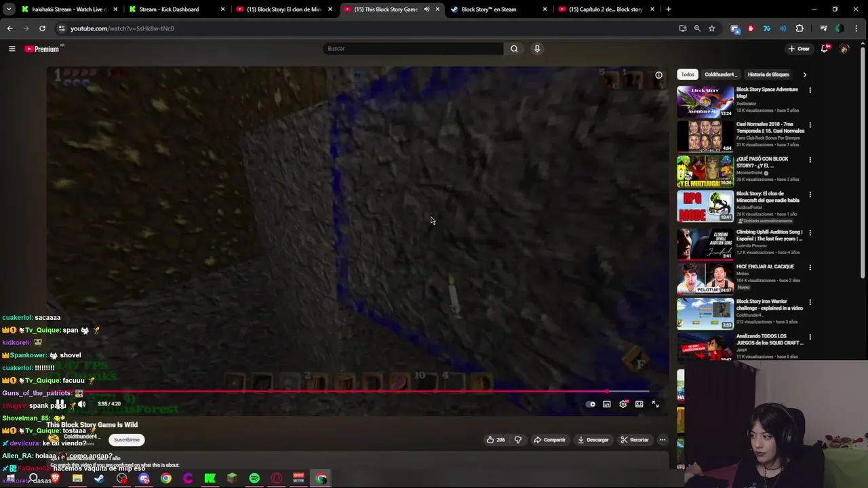Enter fullscreen mode in the player
Image resolution: width=868 pixels, height=488 pixels.
click(x=656, y=405)
